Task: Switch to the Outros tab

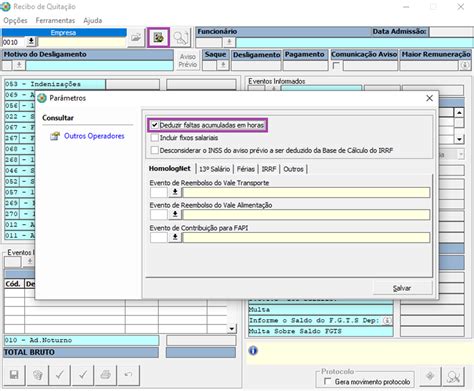Action: [x=293, y=169]
